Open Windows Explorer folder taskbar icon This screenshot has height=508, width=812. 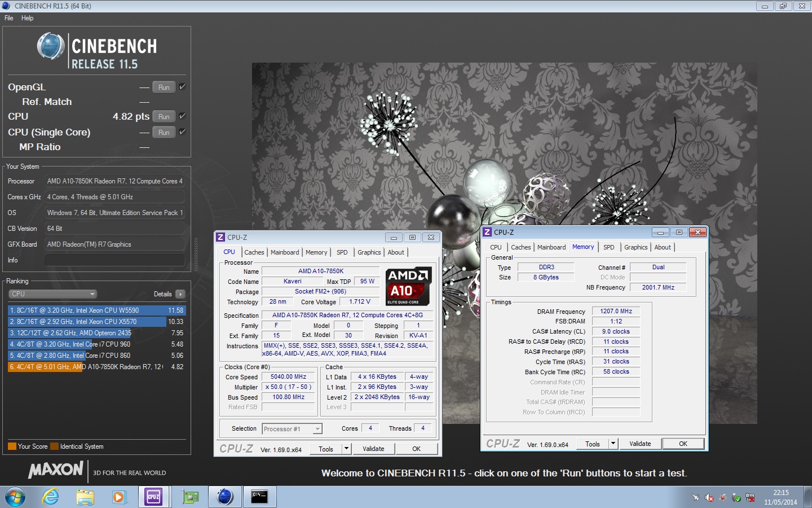click(85, 497)
